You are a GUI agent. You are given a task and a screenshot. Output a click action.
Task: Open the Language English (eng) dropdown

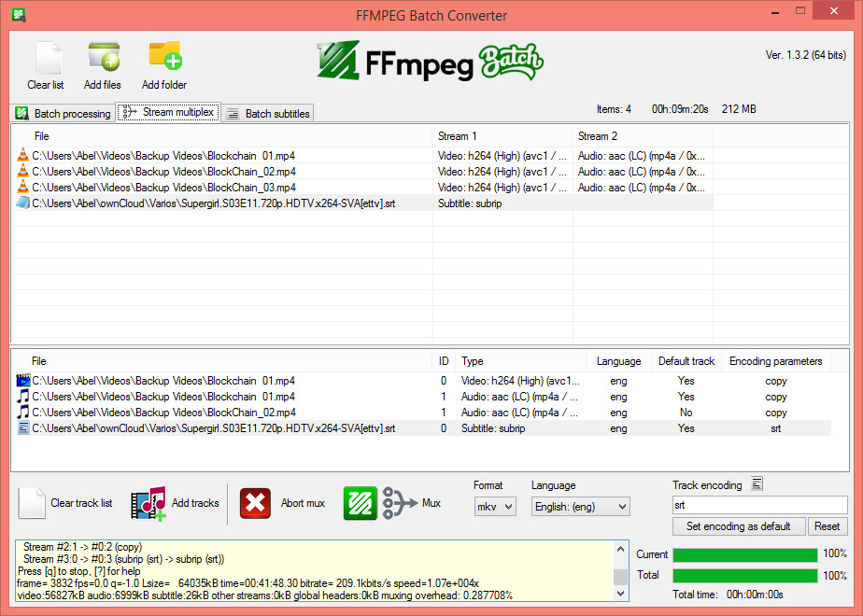(x=581, y=507)
